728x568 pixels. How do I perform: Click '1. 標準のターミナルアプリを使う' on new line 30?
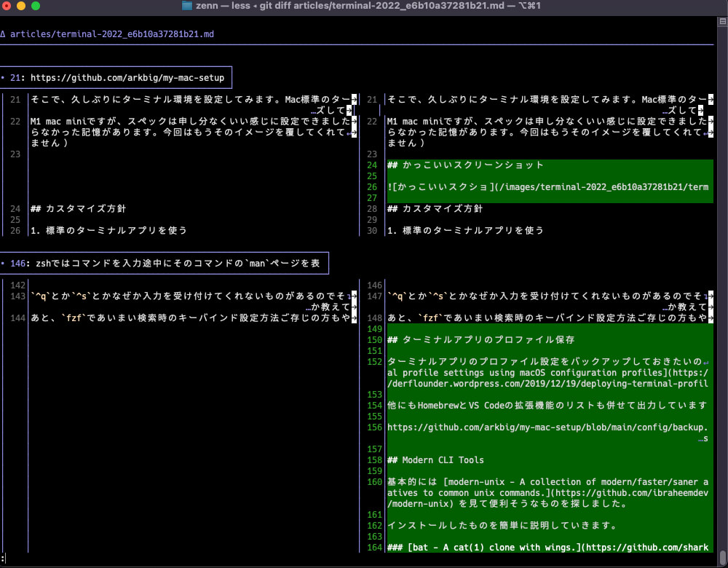tap(465, 230)
